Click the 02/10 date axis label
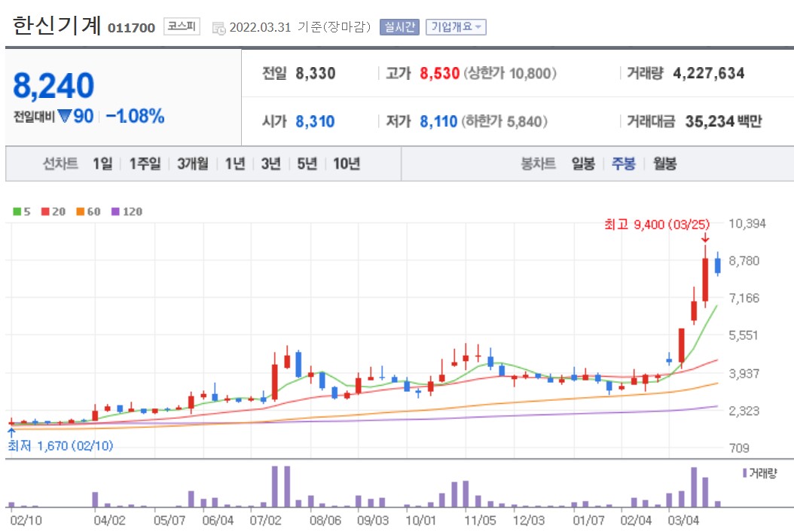This screenshot has height=532, width=794. point(26,521)
